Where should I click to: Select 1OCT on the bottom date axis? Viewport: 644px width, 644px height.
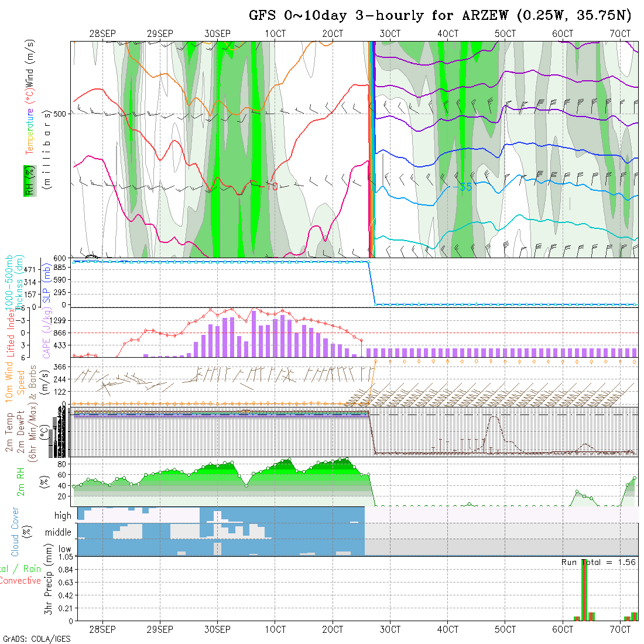[275, 629]
